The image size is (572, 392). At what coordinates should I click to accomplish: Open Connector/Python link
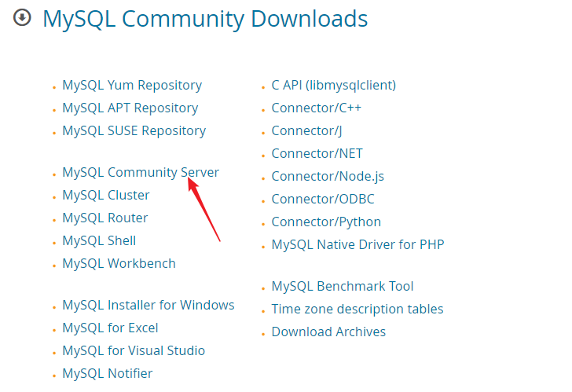pyautogui.click(x=326, y=222)
